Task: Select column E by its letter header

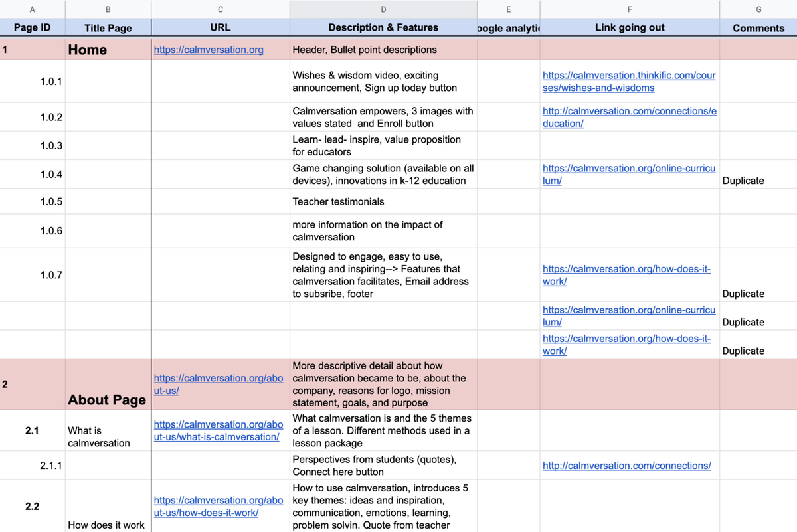Action: [x=509, y=9]
